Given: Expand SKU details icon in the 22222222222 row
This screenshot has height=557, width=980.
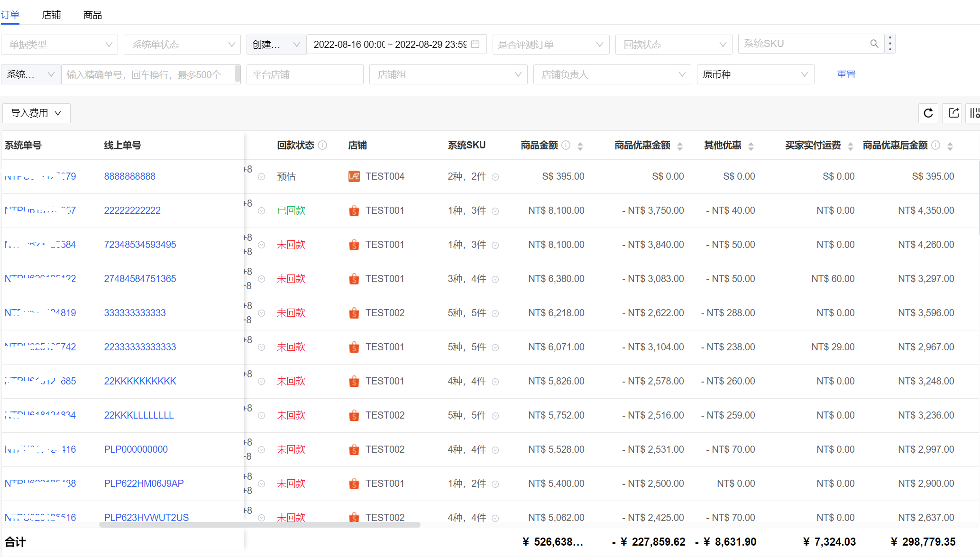Looking at the screenshot, I should pyautogui.click(x=495, y=211).
